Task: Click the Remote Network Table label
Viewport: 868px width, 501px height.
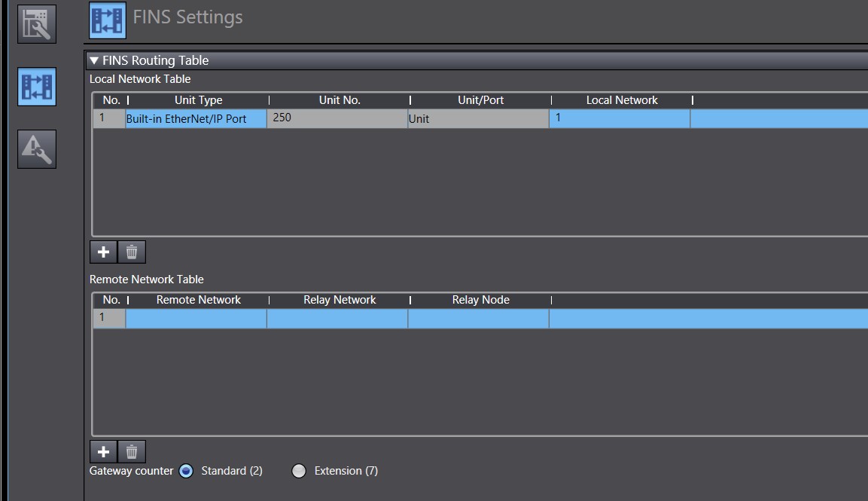Action: (x=147, y=280)
